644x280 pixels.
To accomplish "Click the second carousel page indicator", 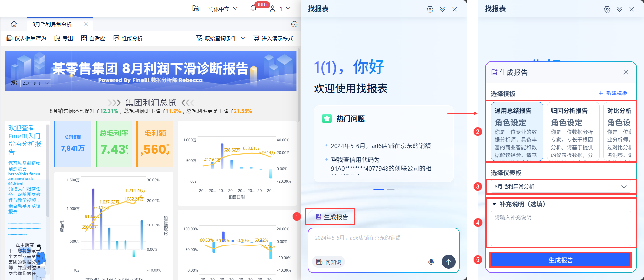I will point(391,189).
